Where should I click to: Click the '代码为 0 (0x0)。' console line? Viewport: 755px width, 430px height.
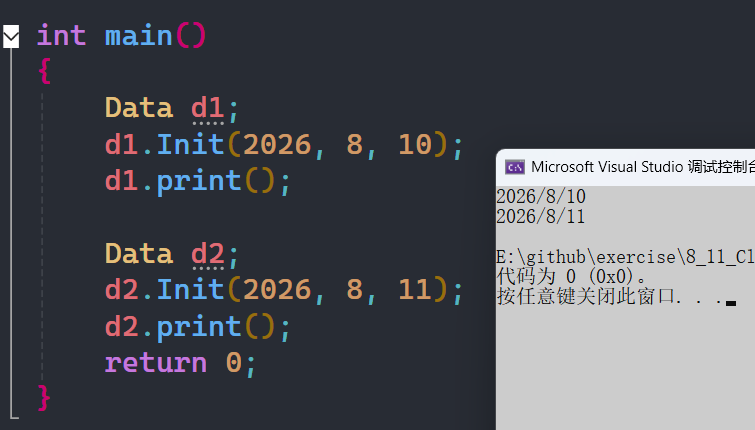(x=571, y=277)
